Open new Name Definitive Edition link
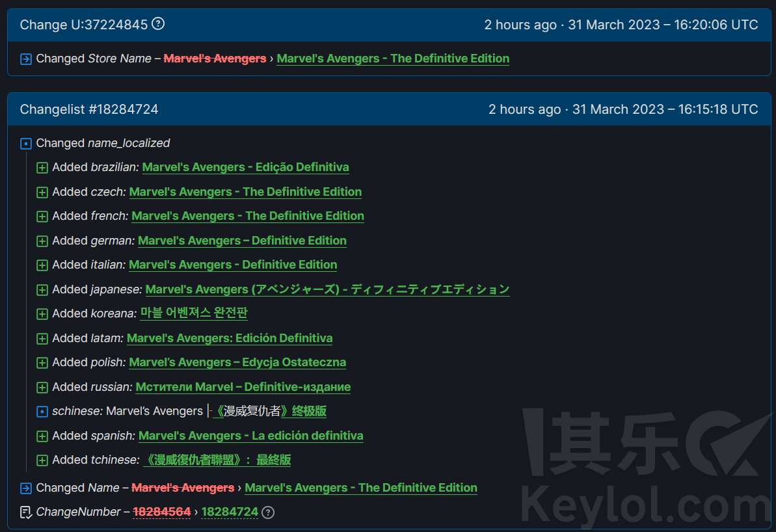The width and height of the screenshot is (776, 532). pos(361,488)
